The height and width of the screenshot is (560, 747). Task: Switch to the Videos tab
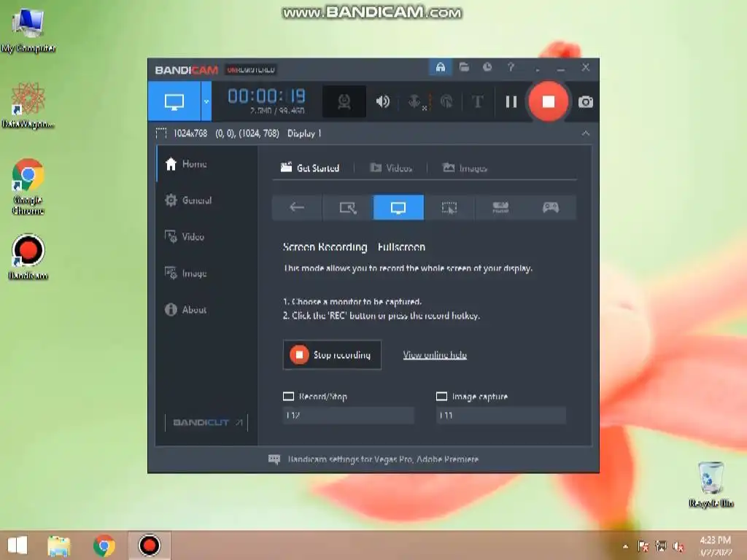[x=391, y=168]
